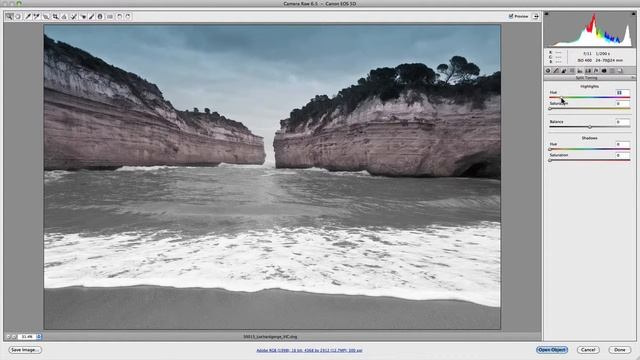The height and width of the screenshot is (360, 640).
Task: Toggle shadow clipping warning in histogram
Action: pos(547,14)
